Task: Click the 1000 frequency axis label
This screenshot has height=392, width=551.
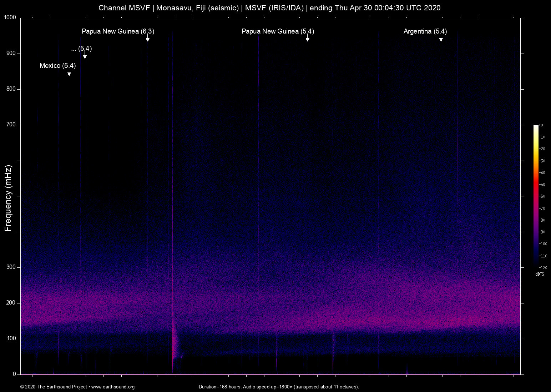Action: coord(10,17)
